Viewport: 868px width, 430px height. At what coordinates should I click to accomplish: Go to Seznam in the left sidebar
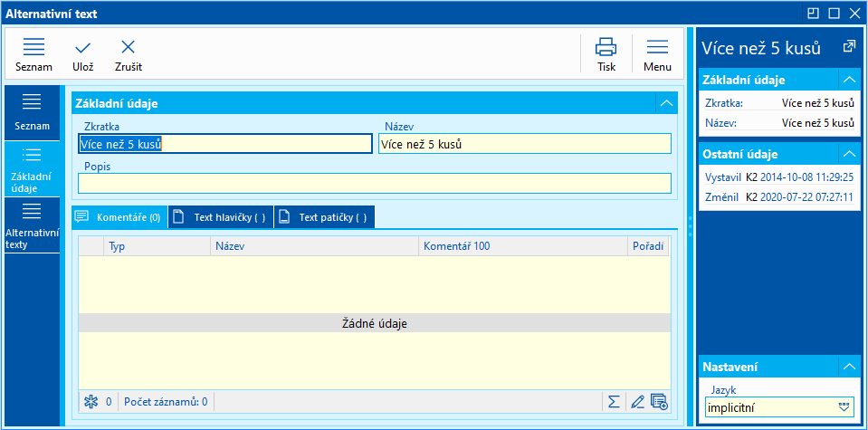[32, 112]
